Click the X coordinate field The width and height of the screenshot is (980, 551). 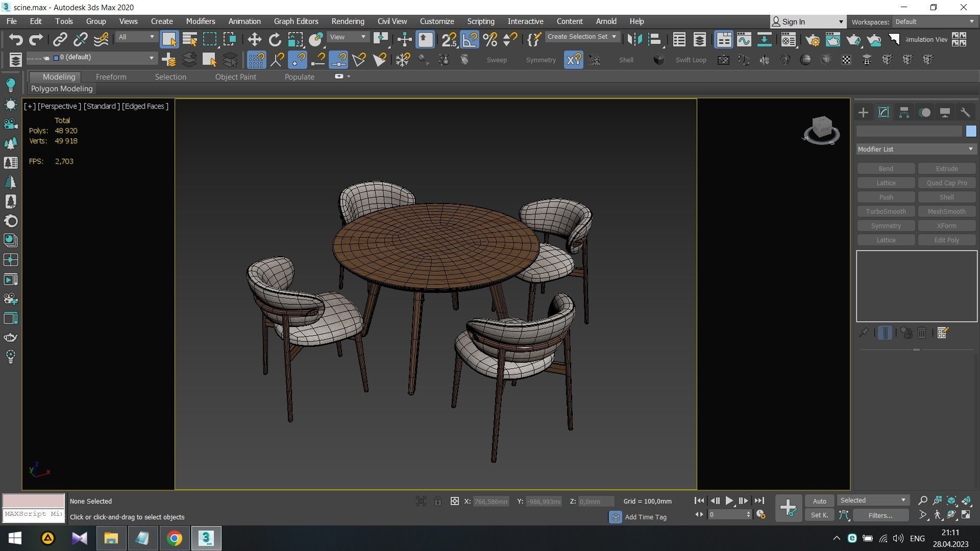tap(491, 502)
